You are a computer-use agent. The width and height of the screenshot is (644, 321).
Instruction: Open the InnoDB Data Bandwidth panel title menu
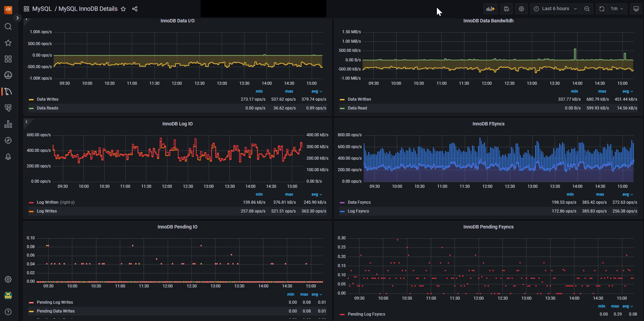[x=488, y=21]
